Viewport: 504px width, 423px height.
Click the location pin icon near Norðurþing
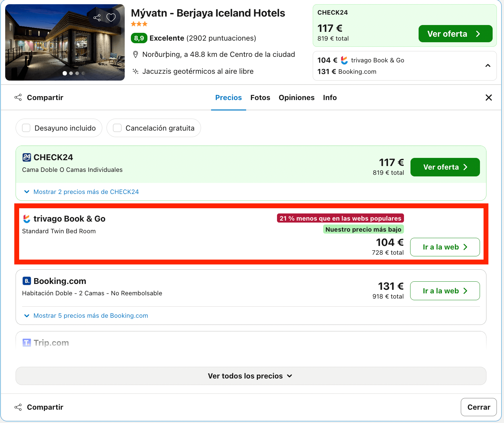tap(136, 55)
